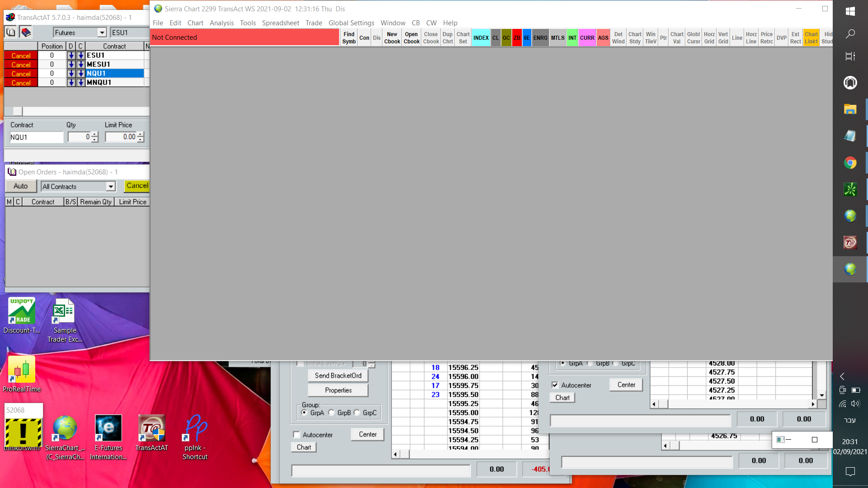
Task: Click the red book icon in TransActAT
Action: coord(26,32)
